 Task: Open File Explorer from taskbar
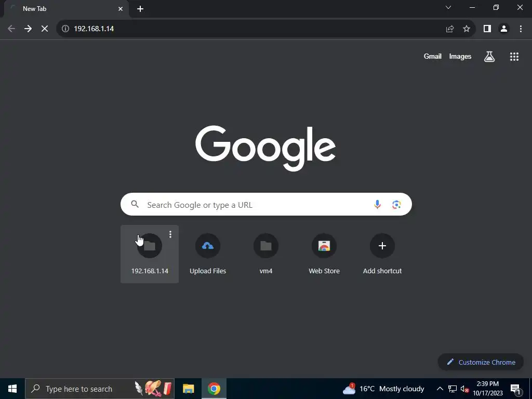pos(188,389)
